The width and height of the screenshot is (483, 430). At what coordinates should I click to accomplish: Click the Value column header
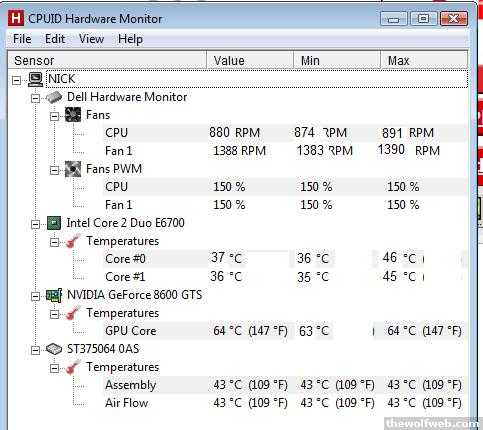[250, 60]
